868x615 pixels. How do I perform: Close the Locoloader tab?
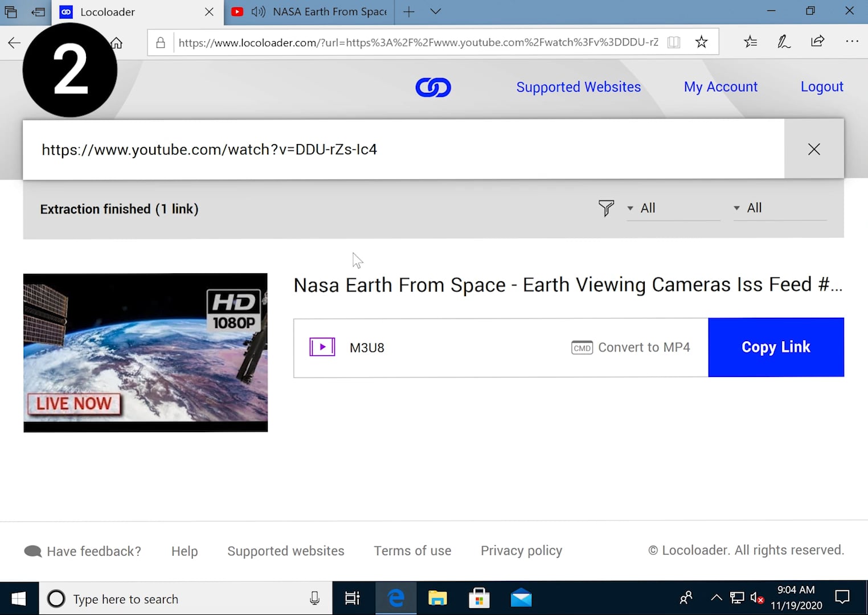[209, 12]
